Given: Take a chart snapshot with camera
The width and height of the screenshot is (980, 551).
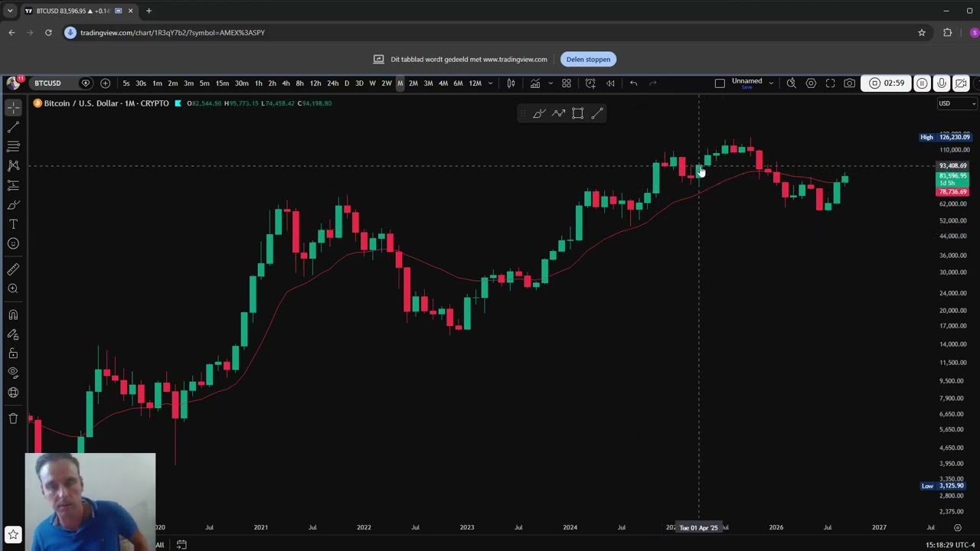Looking at the screenshot, I should (x=849, y=83).
